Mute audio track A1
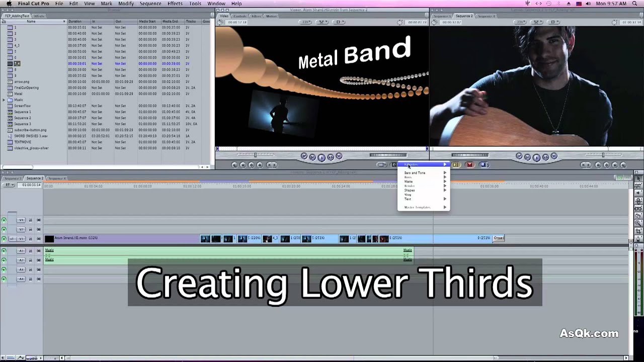 point(4,250)
